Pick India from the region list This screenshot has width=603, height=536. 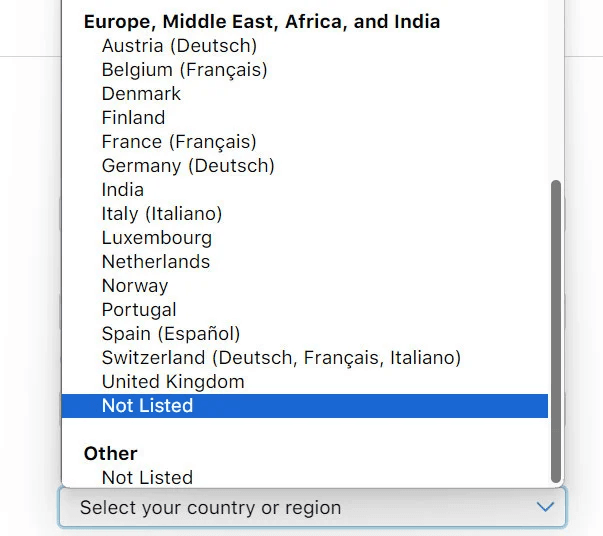[123, 189]
